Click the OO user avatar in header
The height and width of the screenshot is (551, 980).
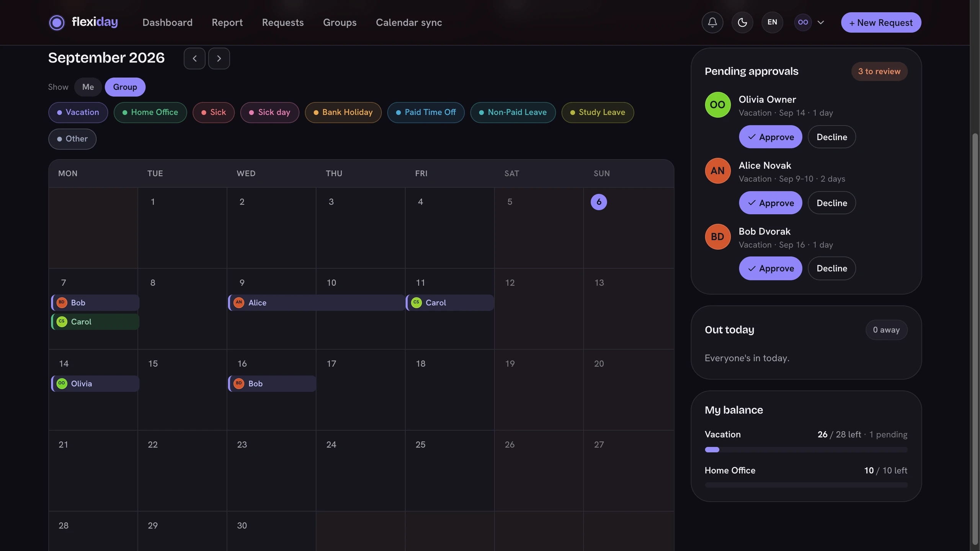pyautogui.click(x=803, y=22)
